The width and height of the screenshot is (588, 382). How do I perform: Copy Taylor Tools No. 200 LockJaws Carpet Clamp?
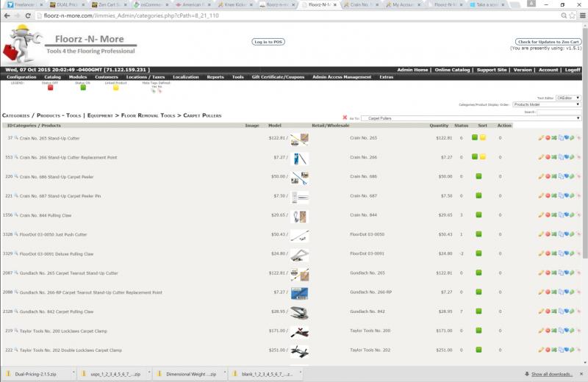click(561, 331)
